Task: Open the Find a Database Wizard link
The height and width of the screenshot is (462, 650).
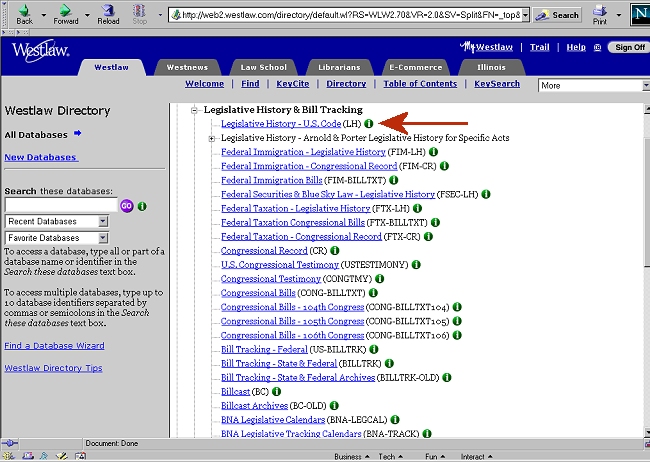Action: coord(54,346)
